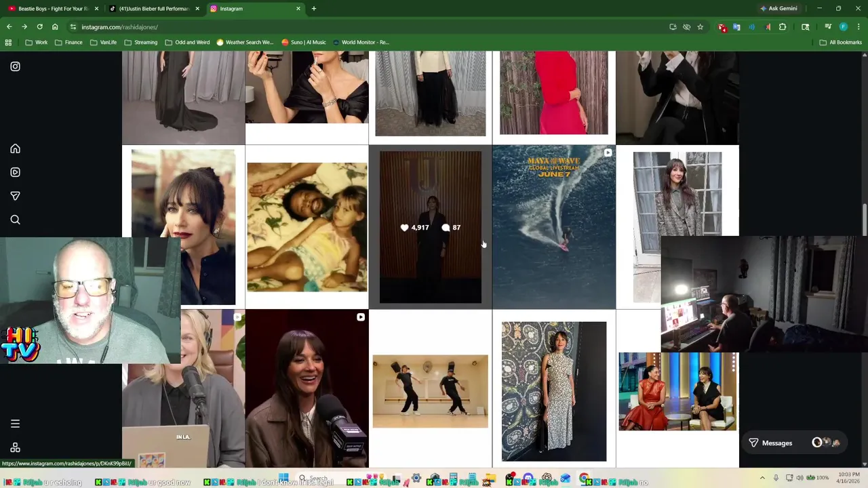The height and width of the screenshot is (488, 868).
Task: View site information icon in address bar
Action: [73, 27]
